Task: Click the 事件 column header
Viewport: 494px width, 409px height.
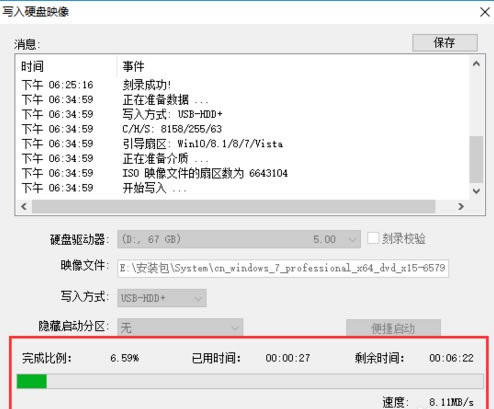Action: pos(293,66)
